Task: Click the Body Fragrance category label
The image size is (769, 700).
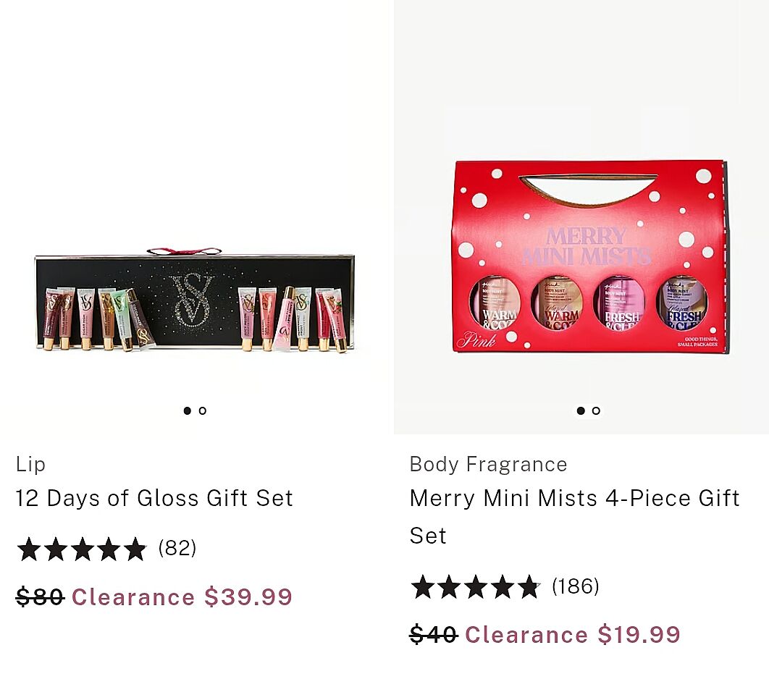Action: pos(488,464)
